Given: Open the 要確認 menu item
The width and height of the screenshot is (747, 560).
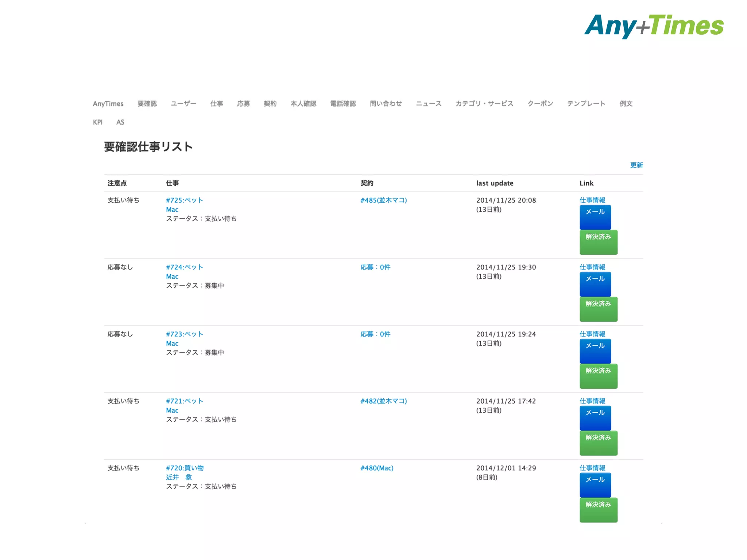Looking at the screenshot, I should tap(147, 104).
